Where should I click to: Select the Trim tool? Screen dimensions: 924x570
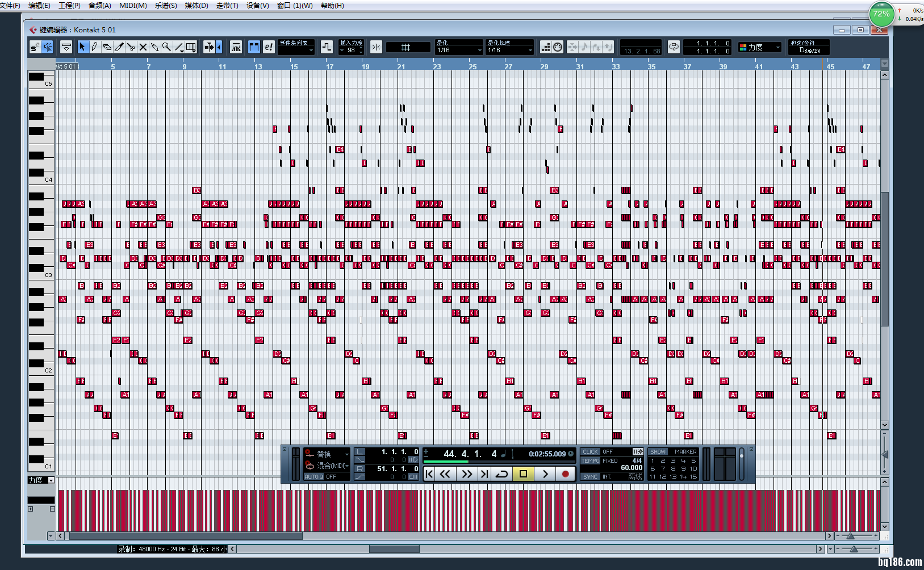pos(119,47)
